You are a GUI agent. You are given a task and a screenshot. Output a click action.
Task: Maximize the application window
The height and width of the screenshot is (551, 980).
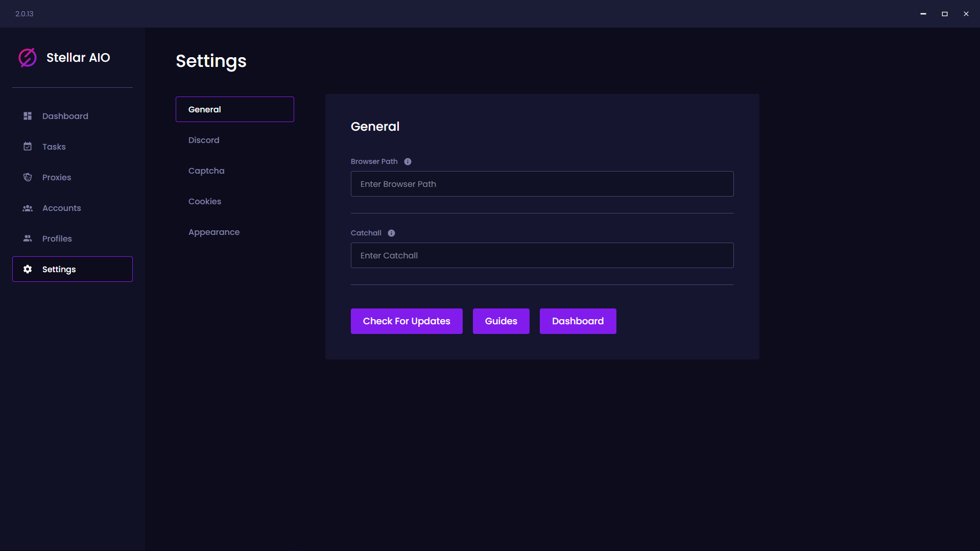(x=944, y=14)
